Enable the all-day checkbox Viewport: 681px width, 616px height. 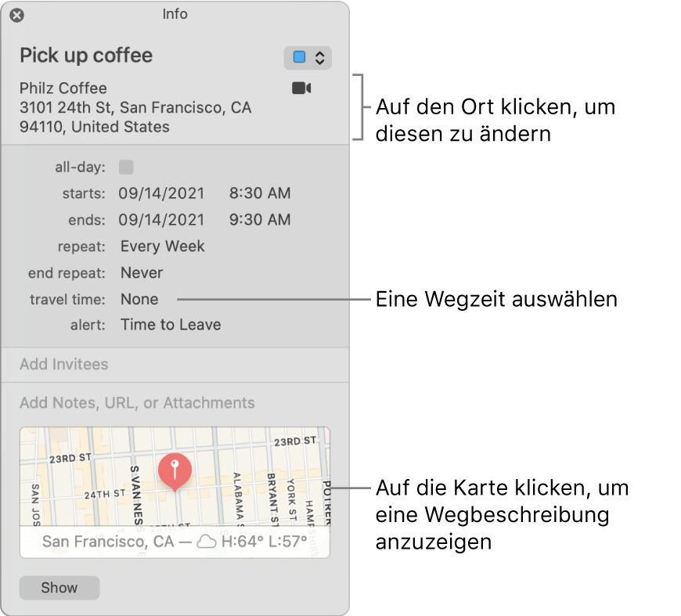coord(126,167)
